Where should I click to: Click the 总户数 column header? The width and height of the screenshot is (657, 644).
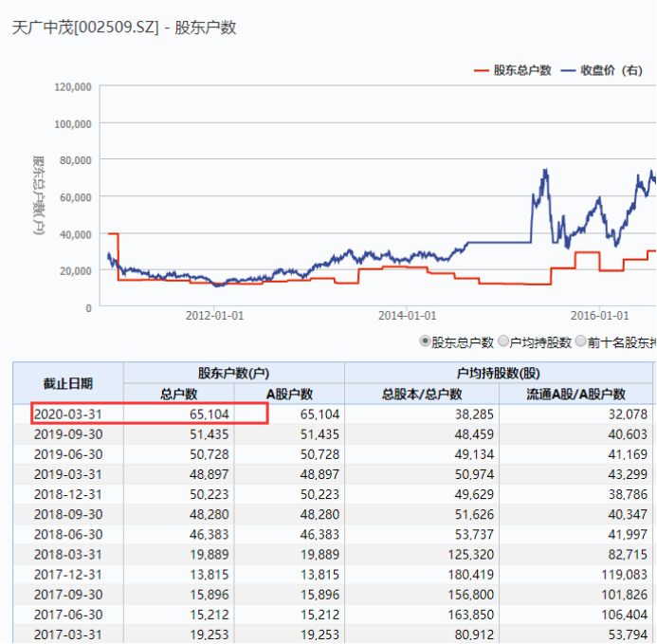coord(179,394)
